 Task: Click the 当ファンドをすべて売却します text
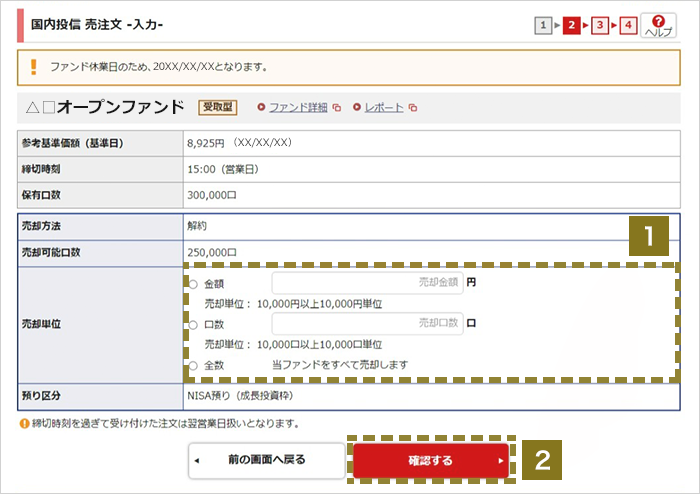pos(340,365)
